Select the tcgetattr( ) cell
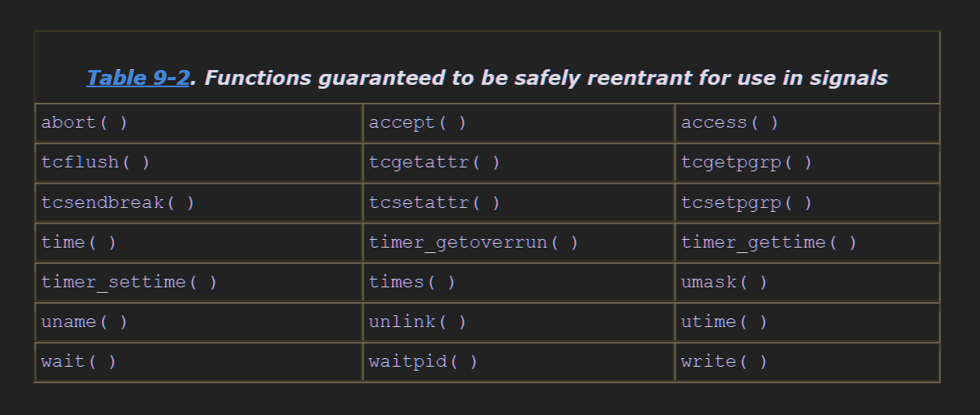This screenshot has height=415, width=980. [x=519, y=163]
